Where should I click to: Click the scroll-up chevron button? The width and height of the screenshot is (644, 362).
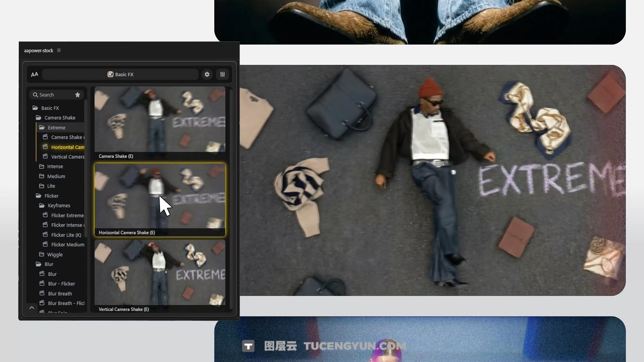click(x=32, y=308)
